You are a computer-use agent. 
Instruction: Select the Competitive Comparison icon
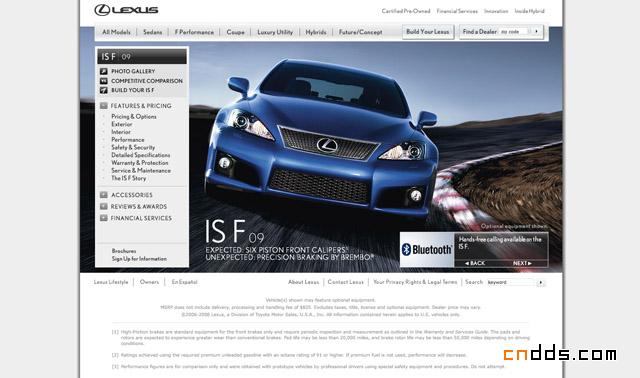(x=104, y=81)
